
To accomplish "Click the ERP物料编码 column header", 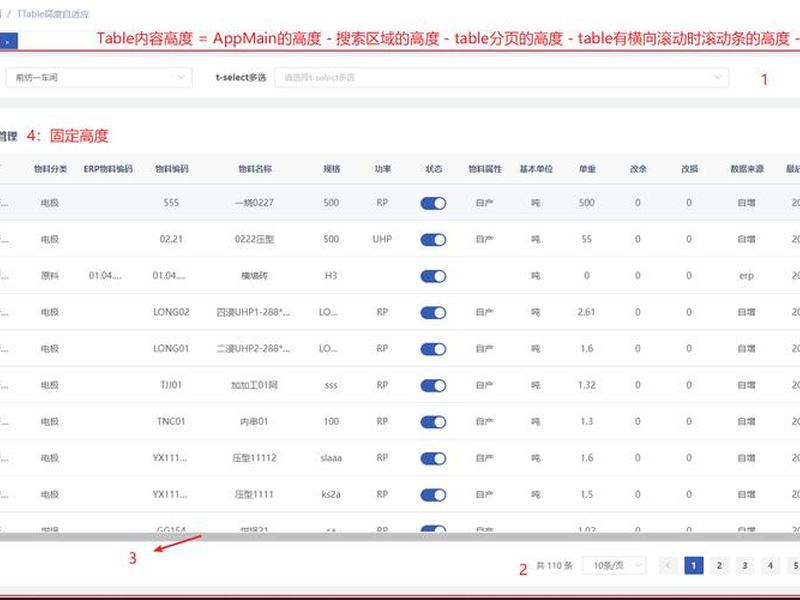I will pyautogui.click(x=108, y=169).
